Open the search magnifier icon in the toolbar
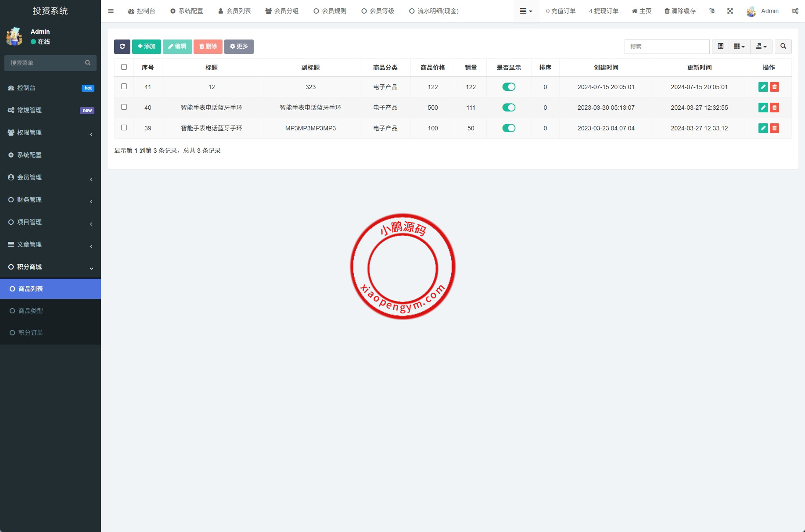 coord(783,47)
